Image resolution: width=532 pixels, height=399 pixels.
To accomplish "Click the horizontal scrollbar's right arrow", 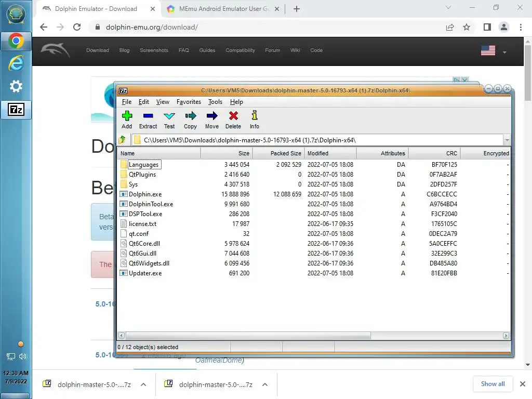I will point(506,336).
